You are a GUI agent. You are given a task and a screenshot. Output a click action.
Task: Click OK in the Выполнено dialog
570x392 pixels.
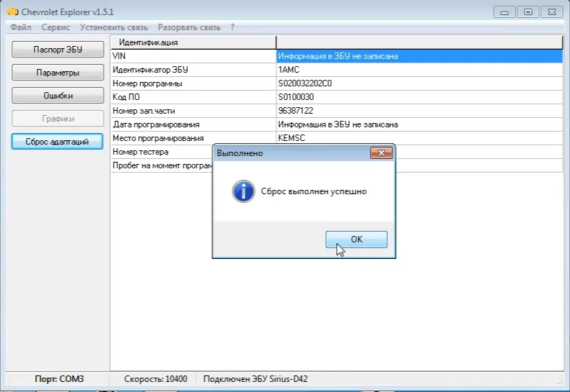(x=356, y=240)
